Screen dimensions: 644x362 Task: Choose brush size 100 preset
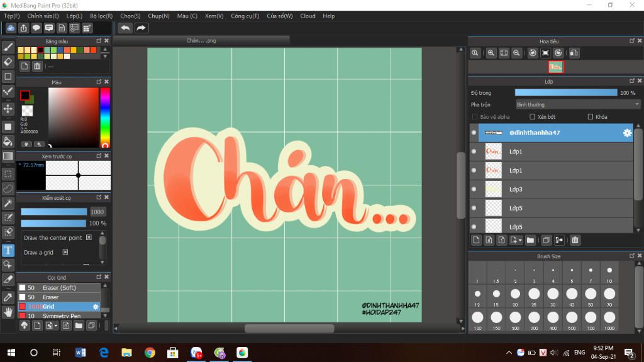(477, 320)
